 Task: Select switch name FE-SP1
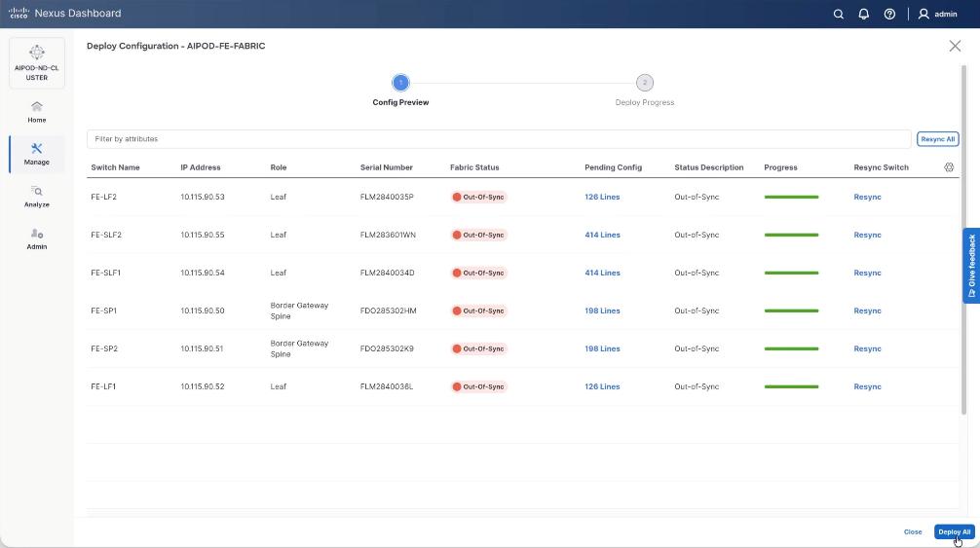(x=104, y=311)
